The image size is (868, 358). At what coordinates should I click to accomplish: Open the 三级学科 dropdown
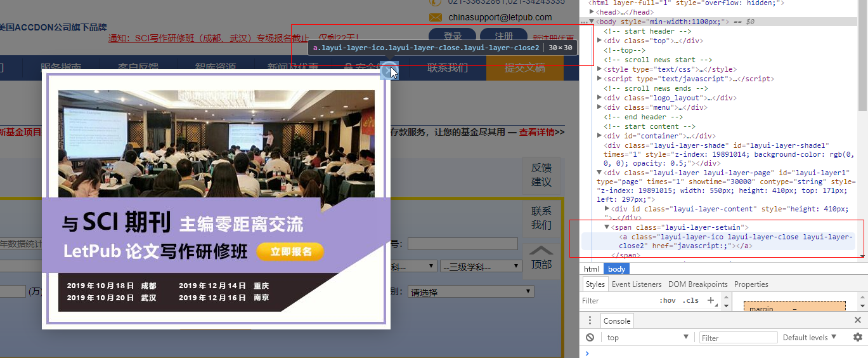(482, 267)
